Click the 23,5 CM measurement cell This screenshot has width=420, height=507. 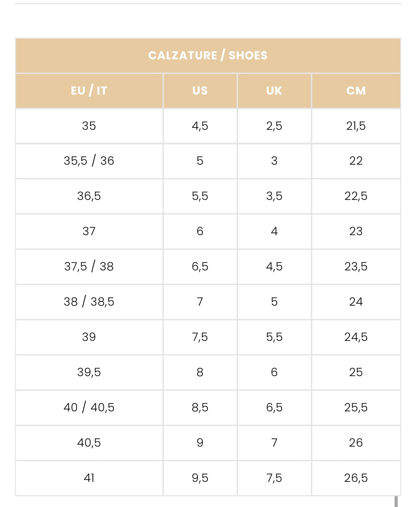pyautogui.click(x=356, y=267)
